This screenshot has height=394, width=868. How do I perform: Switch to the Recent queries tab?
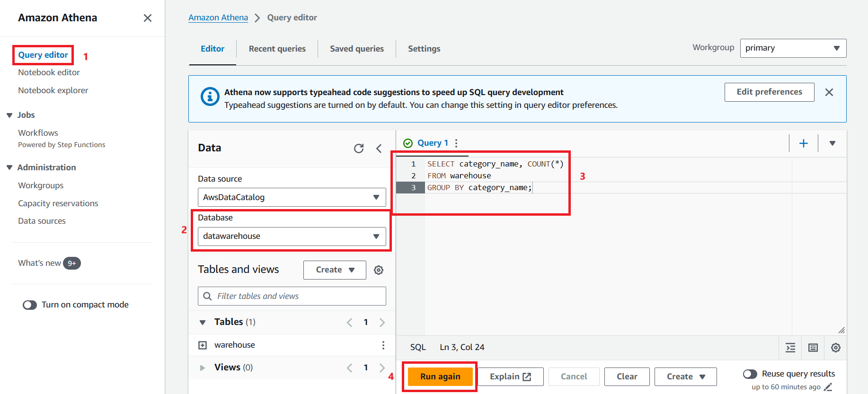[x=277, y=49]
